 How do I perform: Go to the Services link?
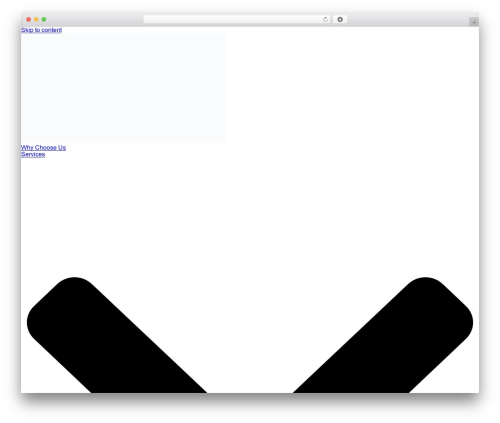[33, 154]
